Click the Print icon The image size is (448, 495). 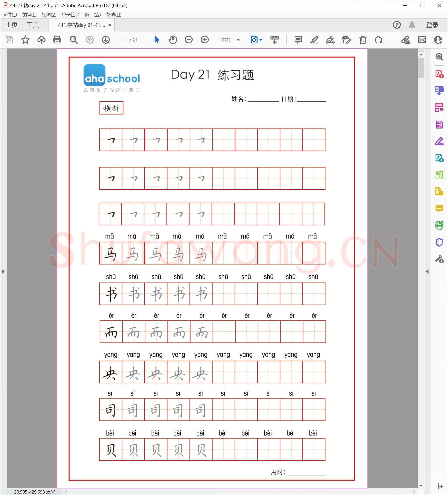(57, 40)
